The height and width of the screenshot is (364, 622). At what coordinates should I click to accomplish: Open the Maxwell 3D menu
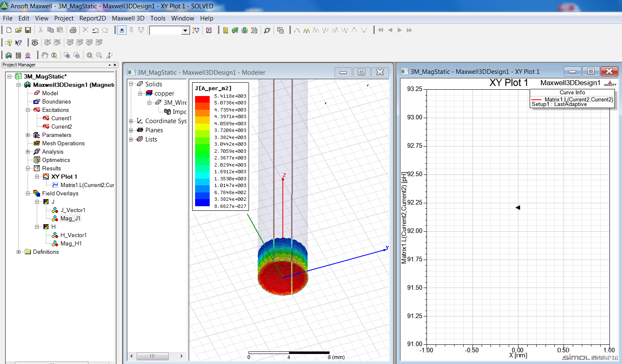click(128, 18)
